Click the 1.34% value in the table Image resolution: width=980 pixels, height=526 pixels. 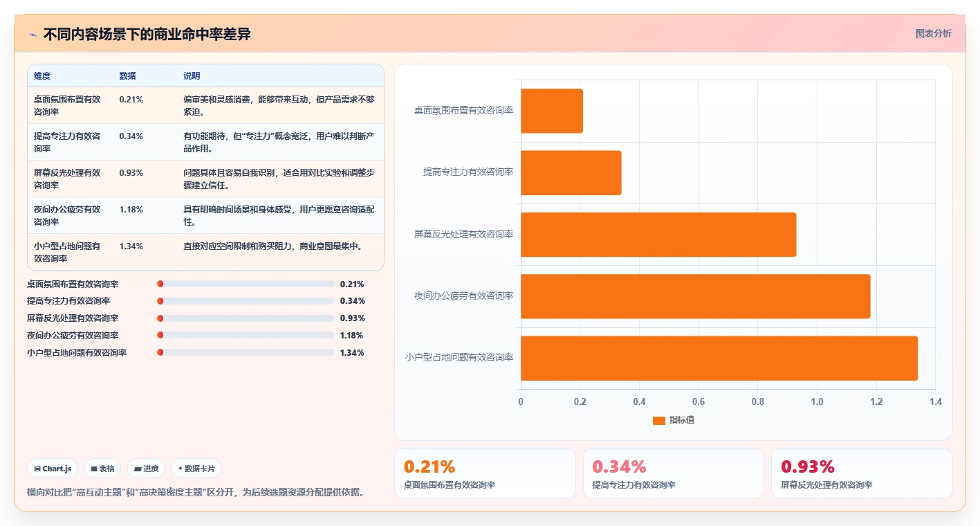click(131, 246)
